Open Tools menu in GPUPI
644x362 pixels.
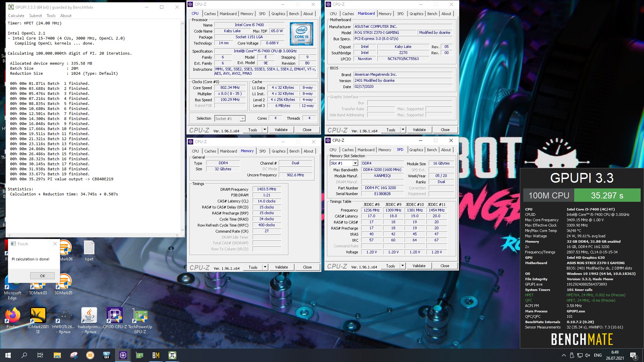tap(51, 16)
